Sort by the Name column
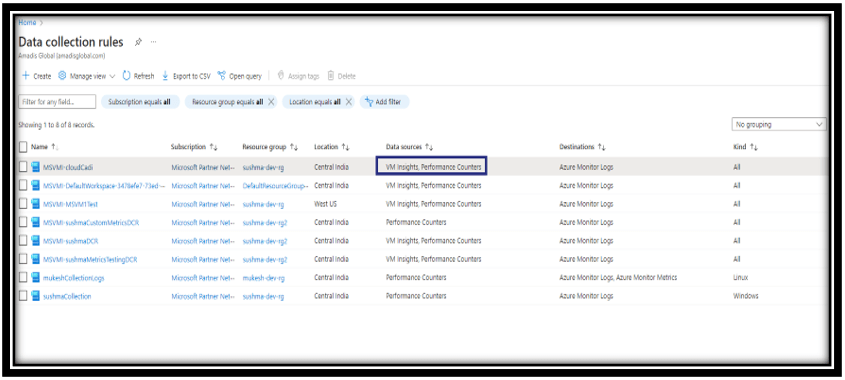This screenshot has width=845, height=380. 45,147
